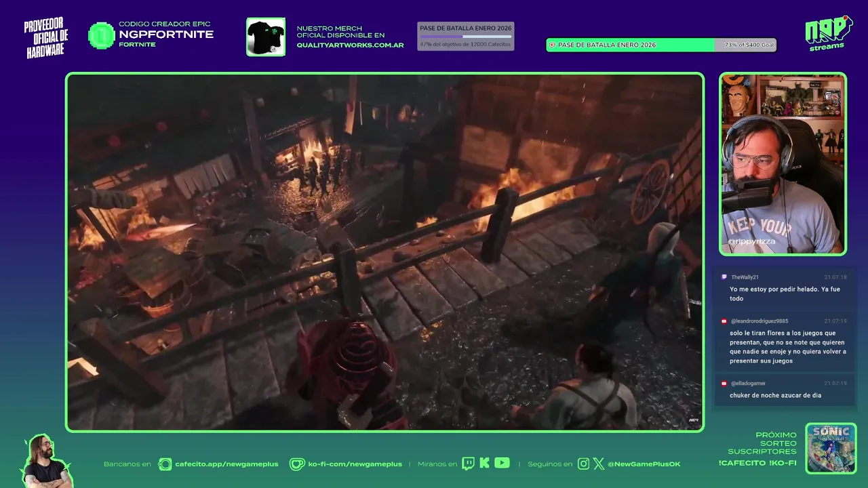Click YouTube badge beside @elladogamer
The image size is (868, 488).
point(724,384)
